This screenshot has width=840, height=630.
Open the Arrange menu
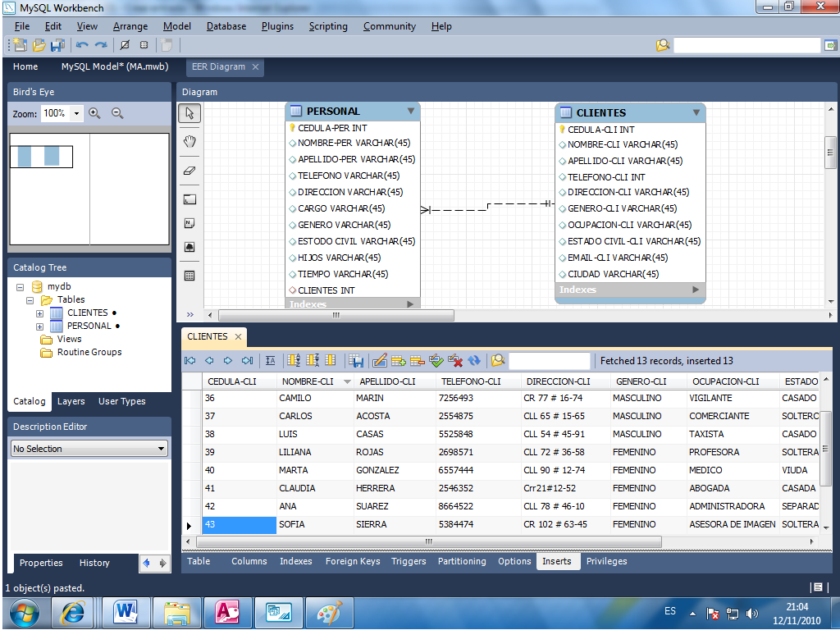click(x=130, y=26)
